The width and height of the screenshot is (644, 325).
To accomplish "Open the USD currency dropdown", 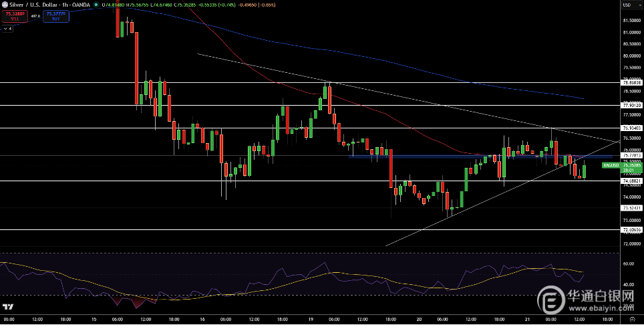I will (x=627, y=5).
